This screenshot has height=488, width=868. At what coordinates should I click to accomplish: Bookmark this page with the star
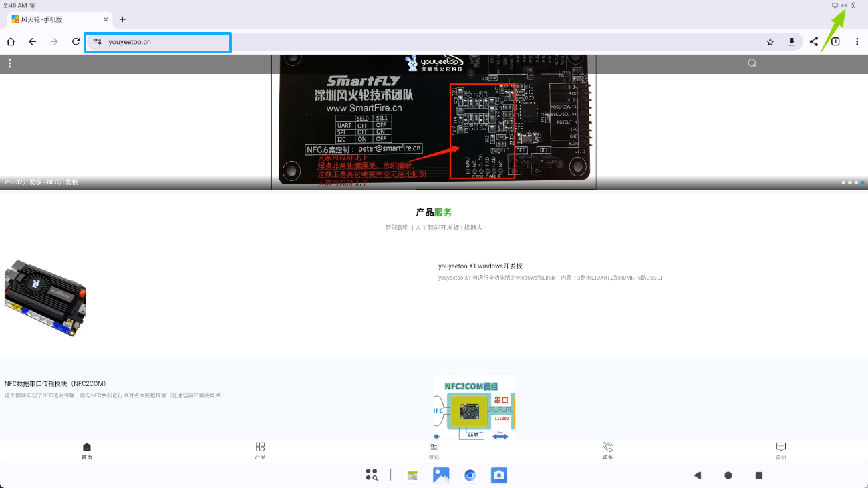click(x=770, y=42)
